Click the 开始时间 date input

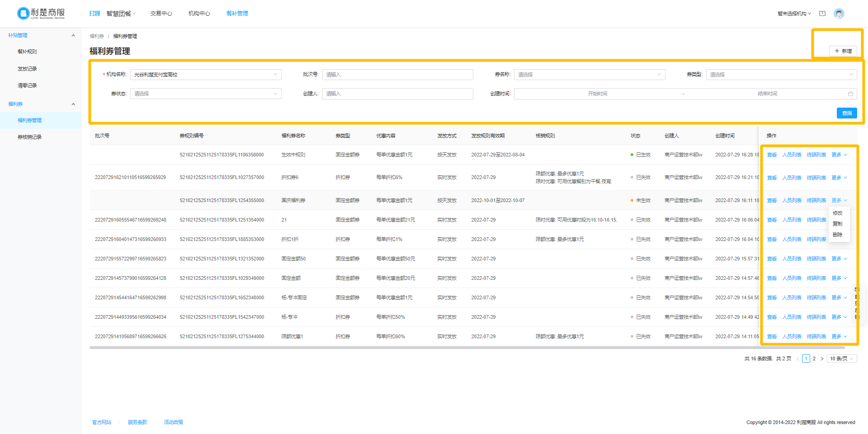pos(597,94)
